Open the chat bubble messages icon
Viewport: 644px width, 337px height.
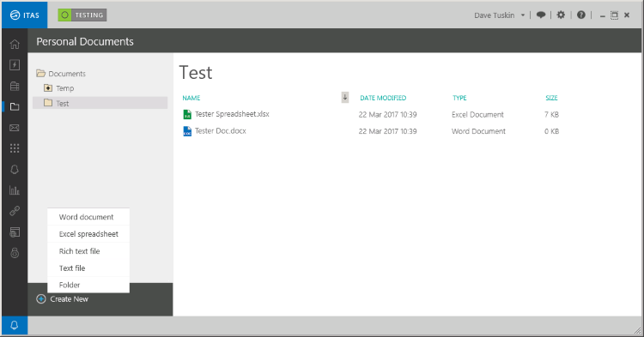[x=541, y=15]
